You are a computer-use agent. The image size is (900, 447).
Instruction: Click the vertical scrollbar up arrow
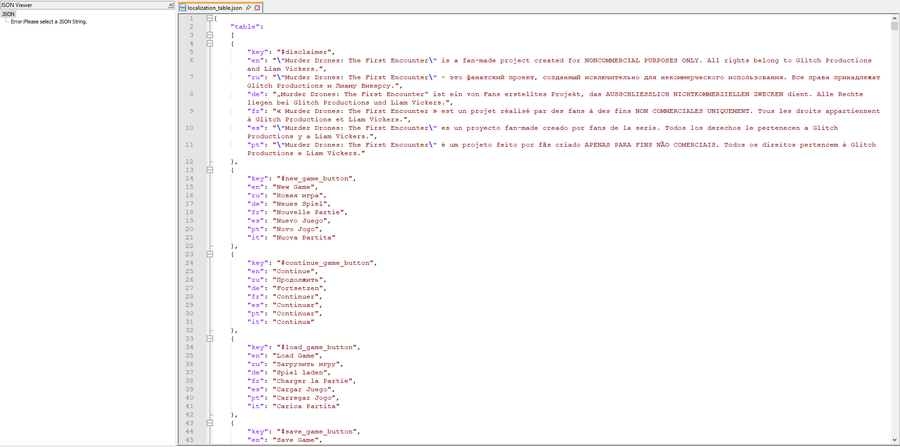[894, 18]
